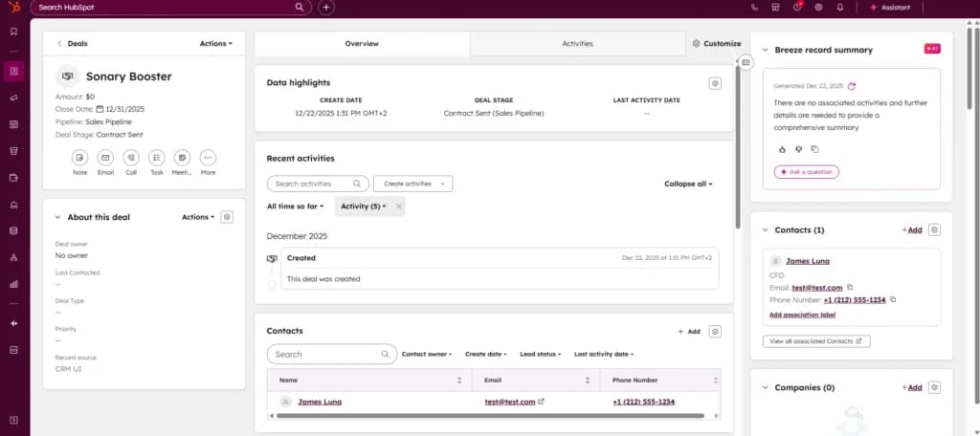Toggle the checkbox beside Created activity
Screen dimensions: 980x436
point(271,285)
